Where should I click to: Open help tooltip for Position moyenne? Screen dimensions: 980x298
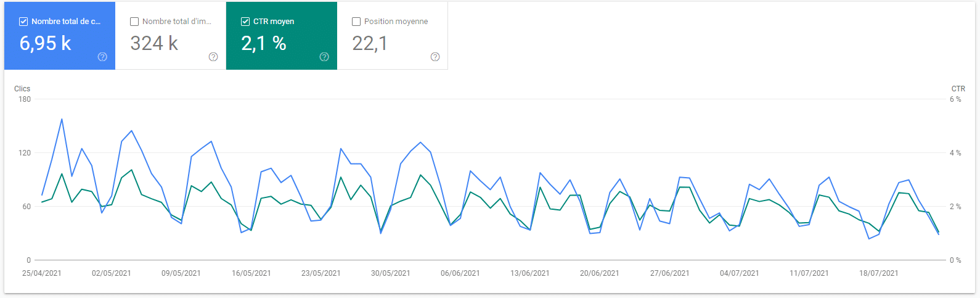[x=435, y=57]
